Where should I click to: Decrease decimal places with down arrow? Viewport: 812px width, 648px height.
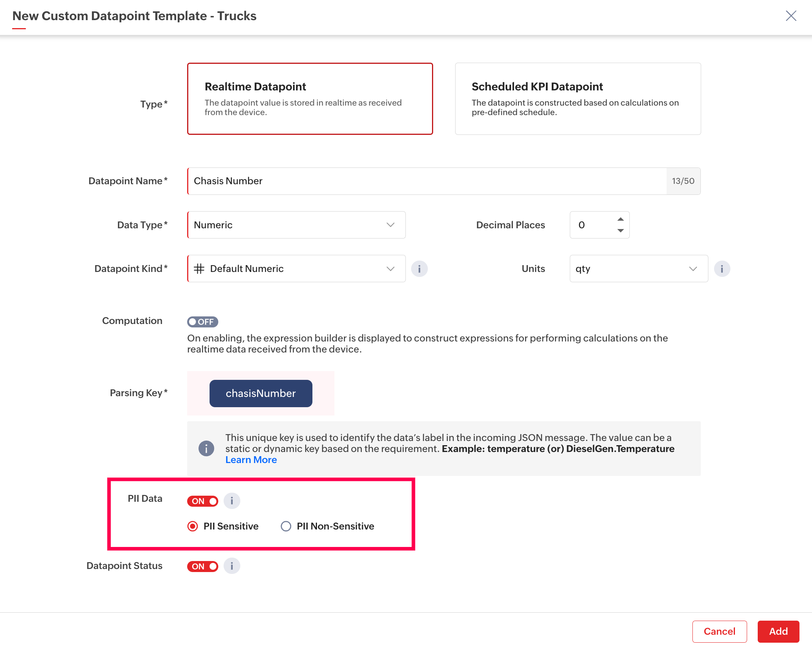coord(620,231)
